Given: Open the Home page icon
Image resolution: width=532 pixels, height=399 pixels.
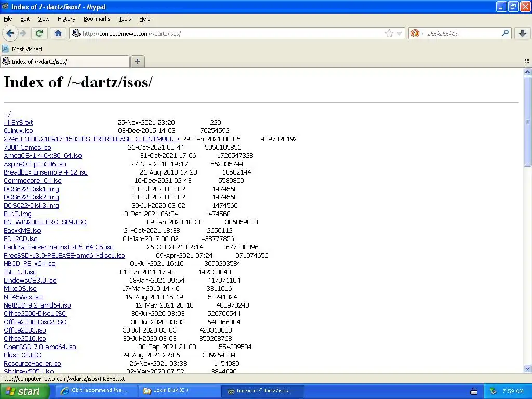Looking at the screenshot, I should pos(58,33).
